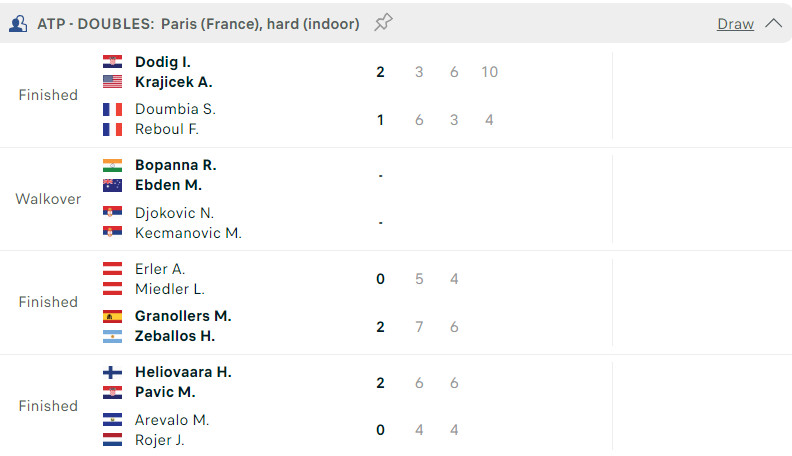Open the Draw link
Screen dimensions: 792x456
click(x=735, y=24)
